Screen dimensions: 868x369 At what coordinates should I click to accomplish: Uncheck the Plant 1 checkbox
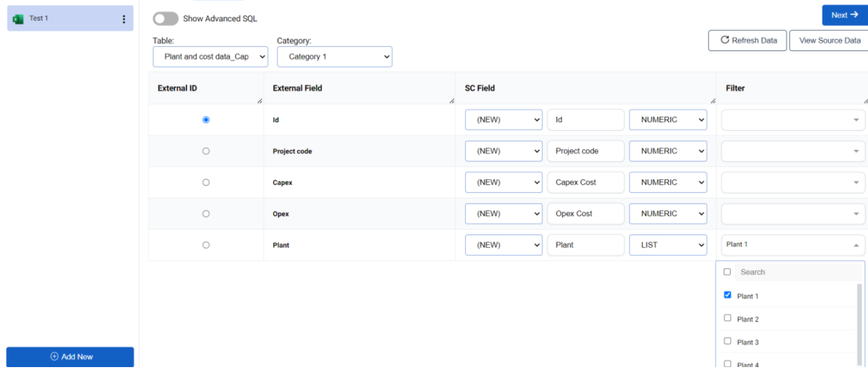(727, 295)
